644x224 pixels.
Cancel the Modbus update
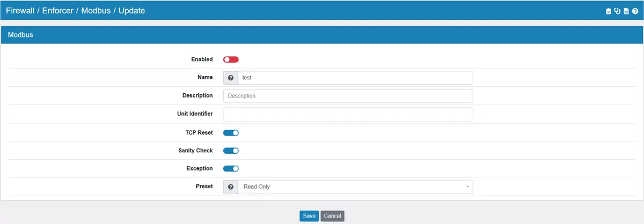click(x=332, y=216)
